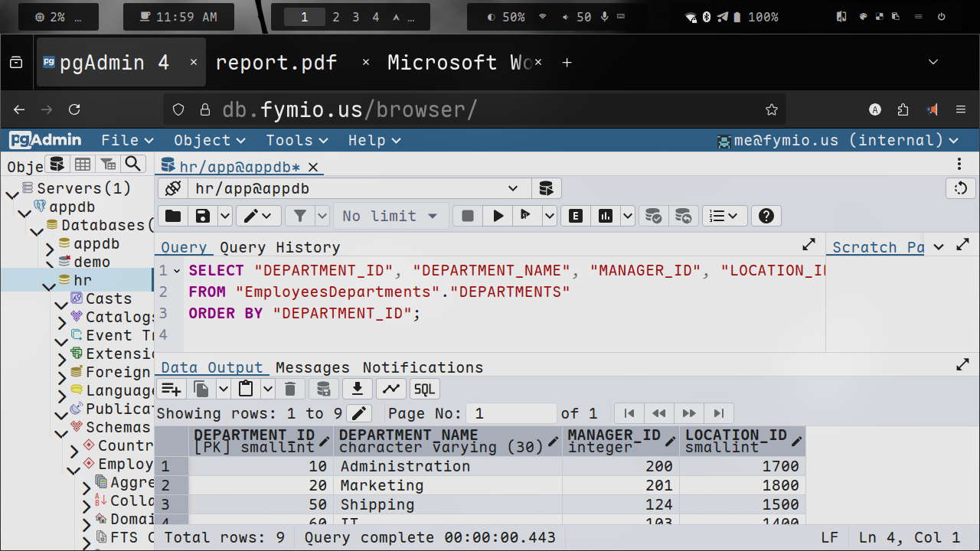
Task: Switch to the Messages tab
Action: 312,367
